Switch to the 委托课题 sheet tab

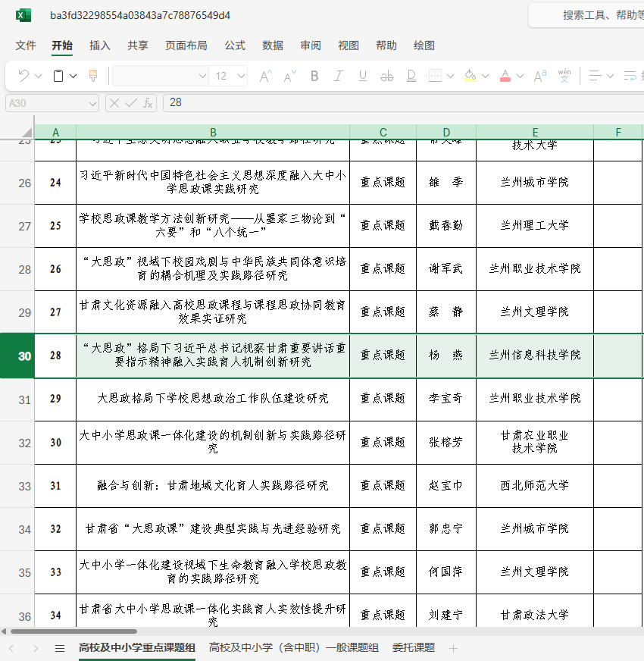413,647
